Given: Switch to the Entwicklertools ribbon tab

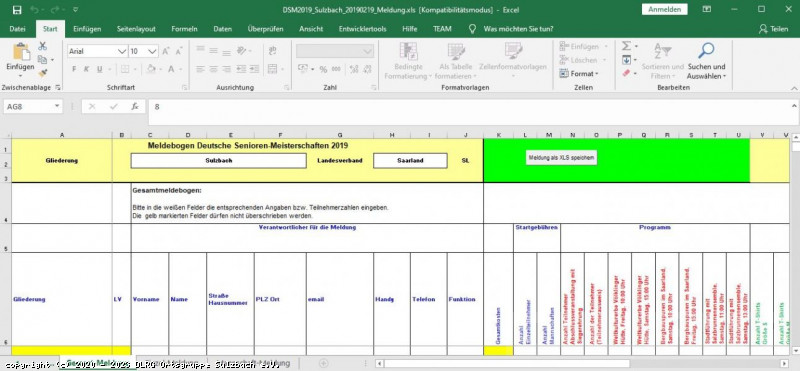Looking at the screenshot, I should tap(362, 29).
